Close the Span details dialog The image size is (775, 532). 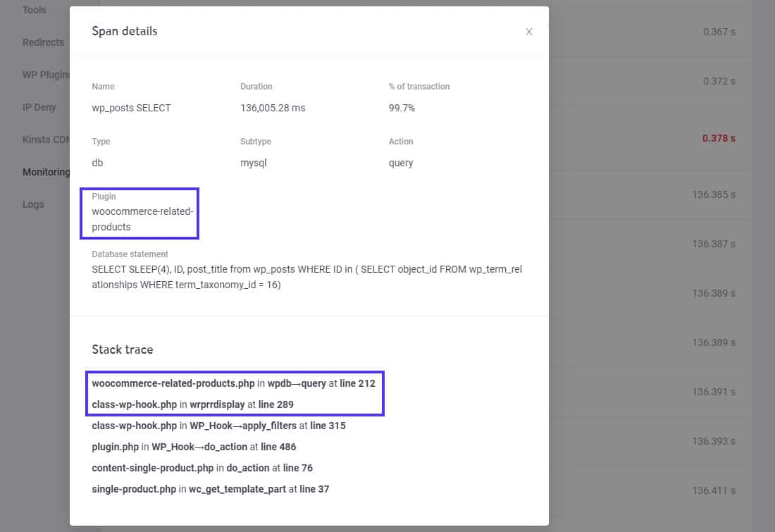click(x=529, y=32)
